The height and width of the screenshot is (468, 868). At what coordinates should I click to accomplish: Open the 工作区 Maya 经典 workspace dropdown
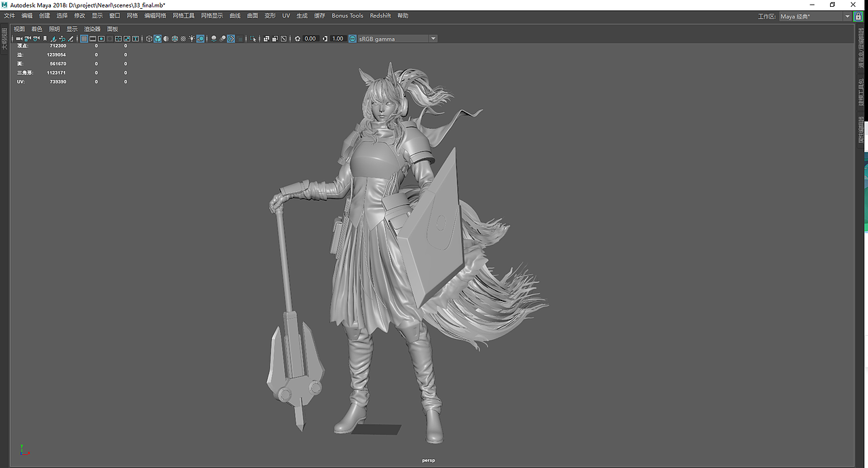coord(814,16)
